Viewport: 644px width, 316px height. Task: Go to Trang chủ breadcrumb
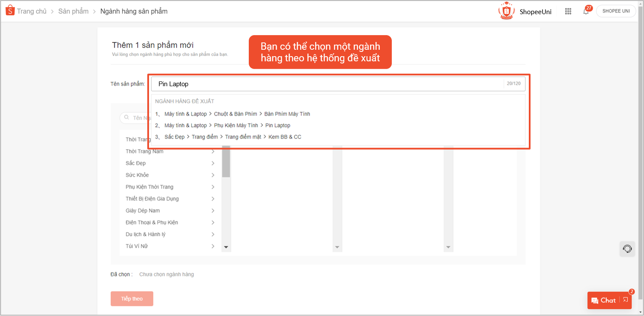point(32,12)
